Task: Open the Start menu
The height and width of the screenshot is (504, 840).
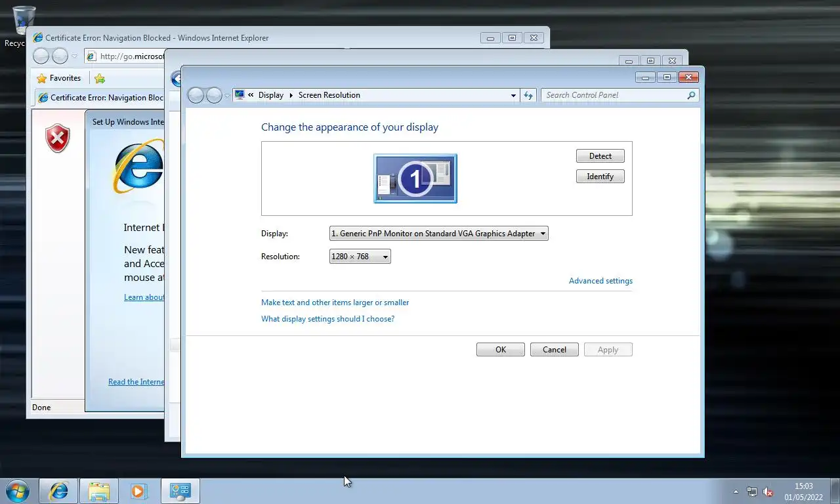Action: point(17,491)
